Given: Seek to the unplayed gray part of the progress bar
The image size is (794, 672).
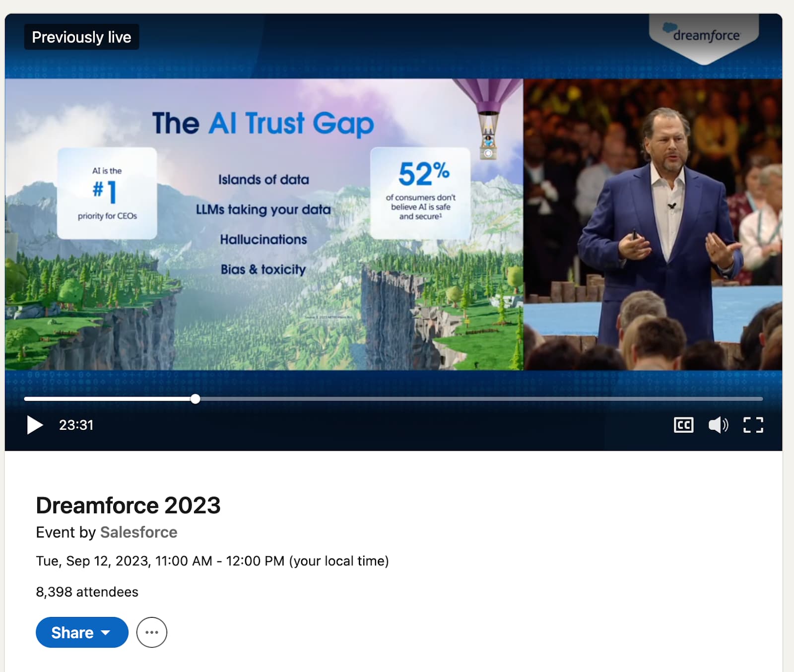Looking at the screenshot, I should point(476,399).
